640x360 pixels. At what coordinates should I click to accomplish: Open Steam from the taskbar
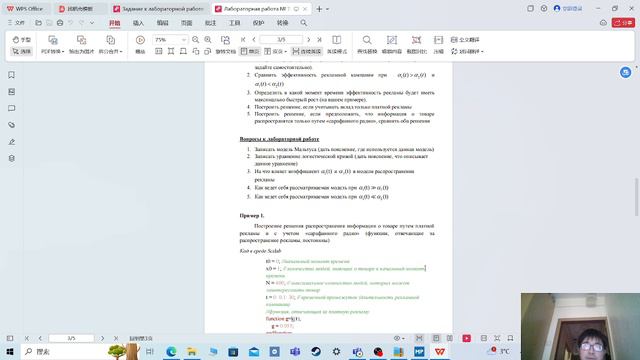316,351
